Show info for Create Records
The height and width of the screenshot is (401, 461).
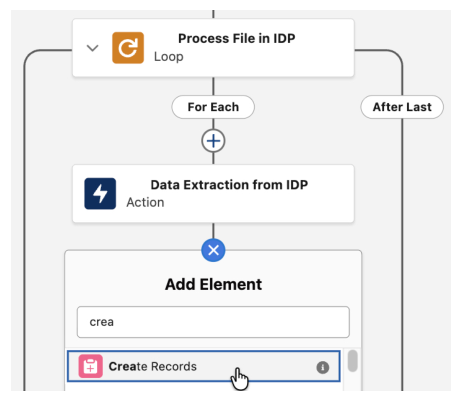(x=322, y=367)
